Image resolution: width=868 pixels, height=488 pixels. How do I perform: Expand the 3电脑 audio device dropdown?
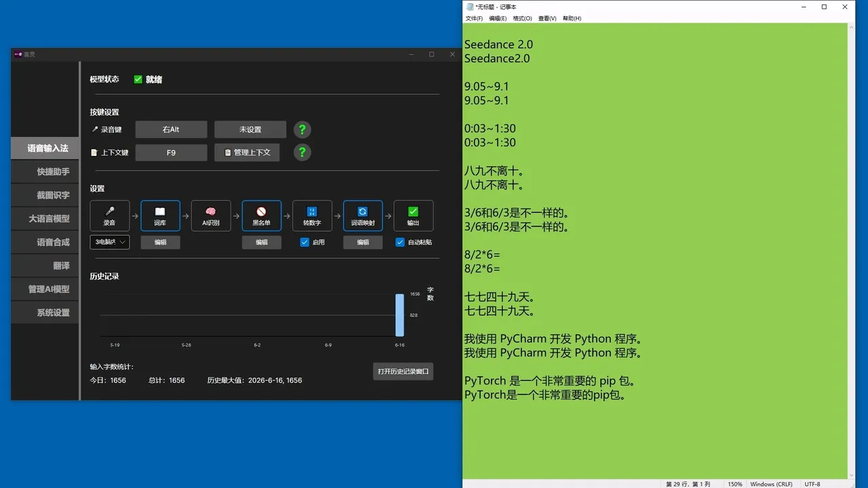point(110,242)
